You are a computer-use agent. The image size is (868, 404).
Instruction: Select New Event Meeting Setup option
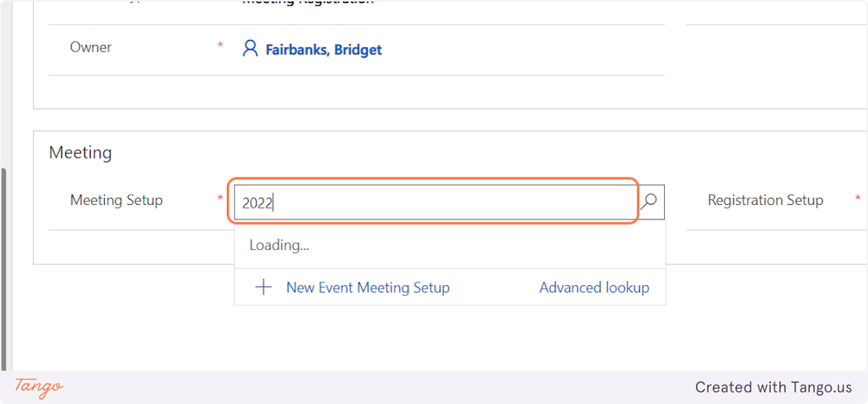[367, 287]
